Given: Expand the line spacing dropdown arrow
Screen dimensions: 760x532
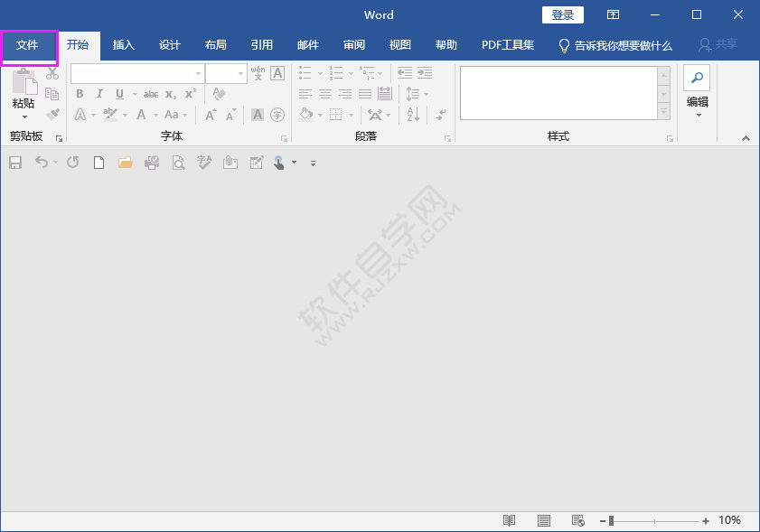Looking at the screenshot, I should coord(426,94).
